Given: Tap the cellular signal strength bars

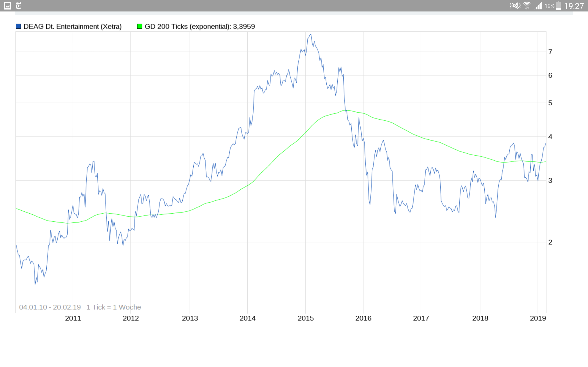Looking at the screenshot, I should 538,6.
